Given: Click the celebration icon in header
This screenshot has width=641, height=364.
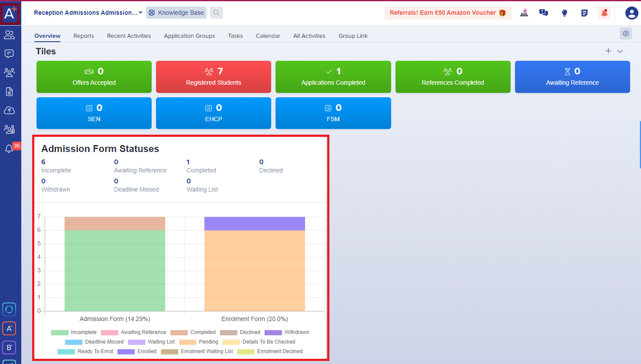Looking at the screenshot, I should click(x=524, y=13).
